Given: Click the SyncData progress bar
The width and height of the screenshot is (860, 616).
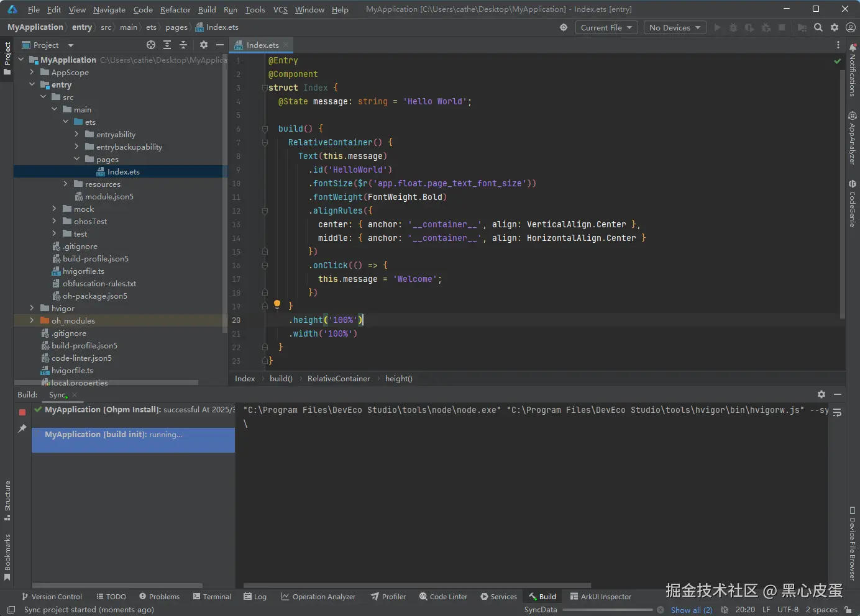Looking at the screenshot, I should [607, 610].
